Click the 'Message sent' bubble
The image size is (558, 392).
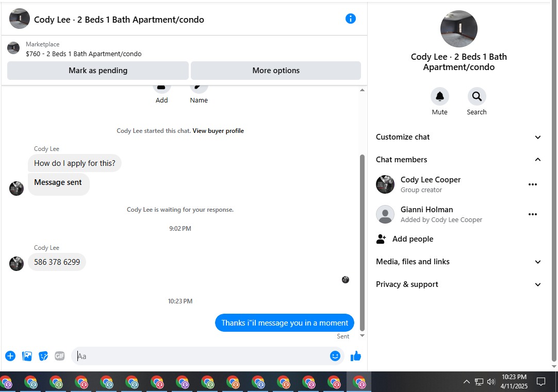(x=58, y=184)
